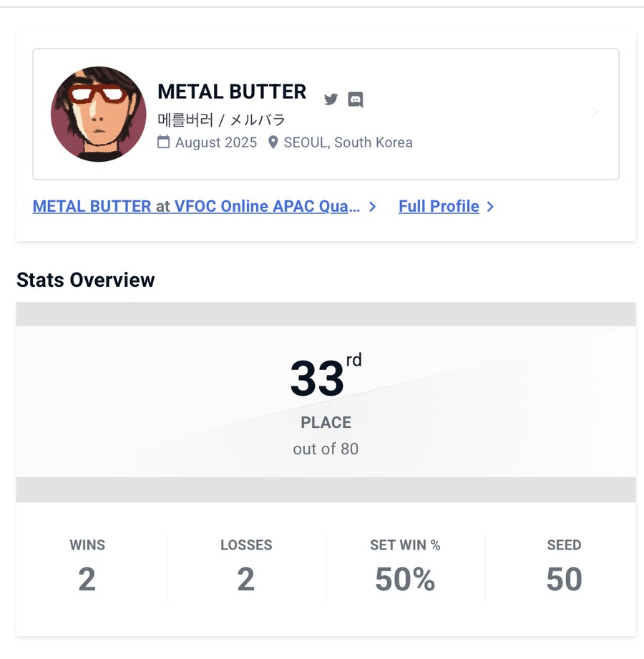The width and height of the screenshot is (644, 659).
Task: Go to the Full Profile link
Action: click(x=439, y=206)
